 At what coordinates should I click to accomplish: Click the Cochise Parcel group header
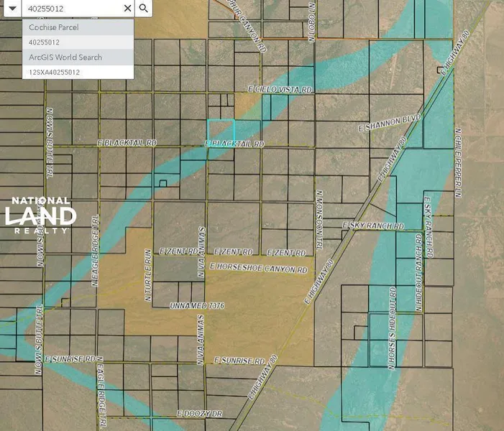pyautogui.click(x=78, y=27)
